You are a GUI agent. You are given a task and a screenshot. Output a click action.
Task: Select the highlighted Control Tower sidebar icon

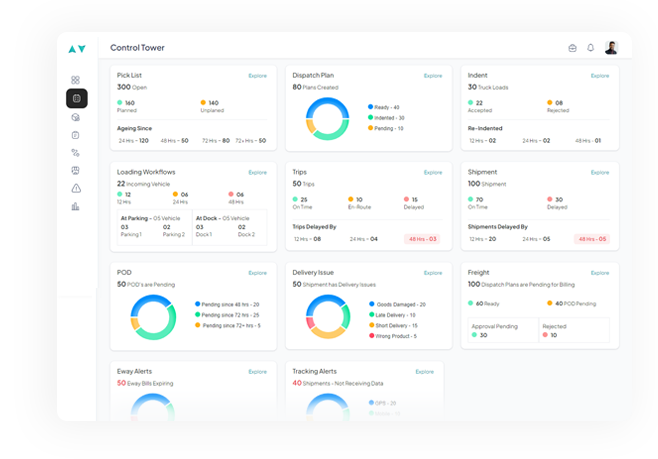[x=77, y=98]
